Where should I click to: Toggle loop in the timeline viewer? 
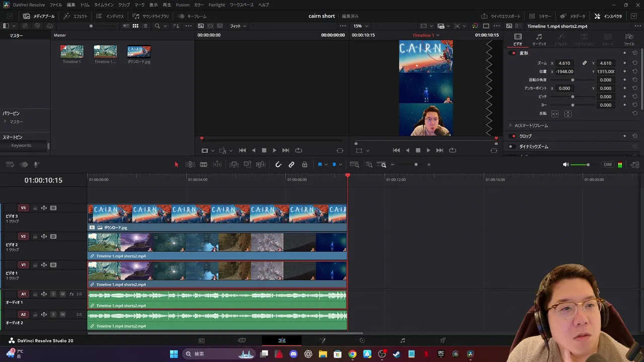click(x=452, y=150)
